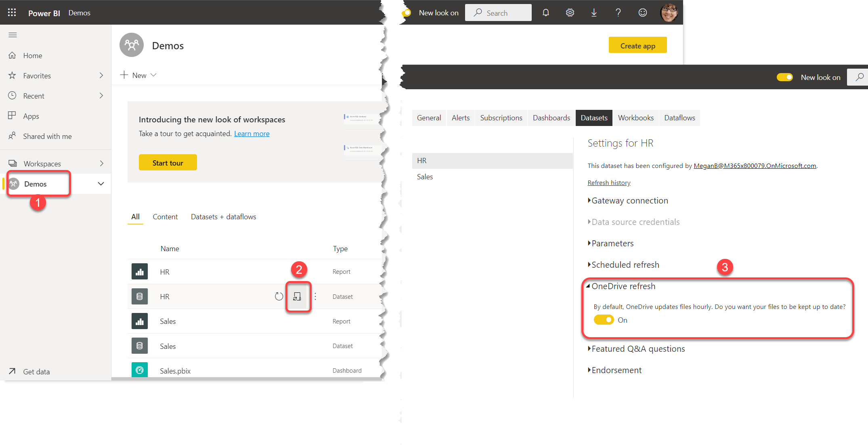Toggle New look on switch in settings window
Viewport: 868px width, 445px height.
click(785, 77)
